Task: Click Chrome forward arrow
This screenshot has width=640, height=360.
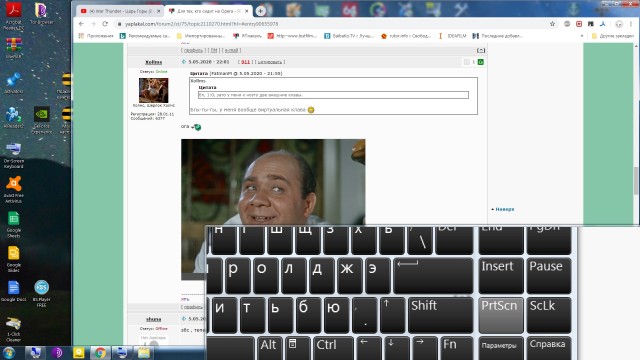Action: click(x=93, y=24)
